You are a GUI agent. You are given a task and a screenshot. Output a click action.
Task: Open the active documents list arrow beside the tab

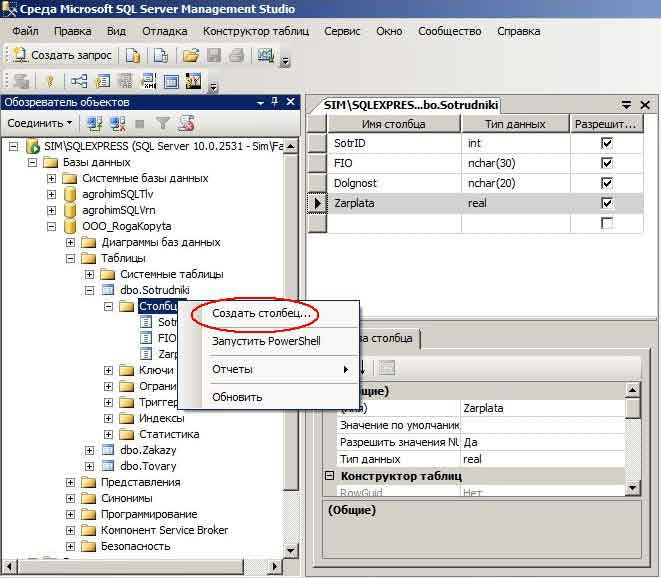click(626, 105)
